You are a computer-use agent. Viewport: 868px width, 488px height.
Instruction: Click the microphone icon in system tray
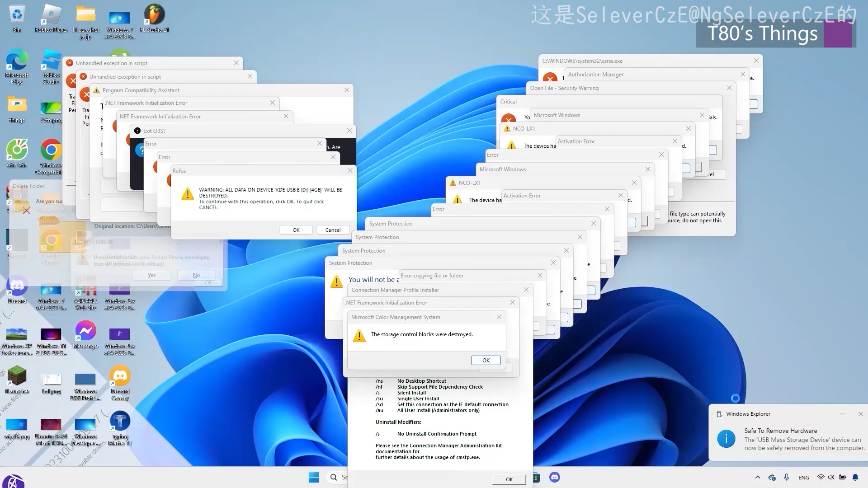pos(787,477)
